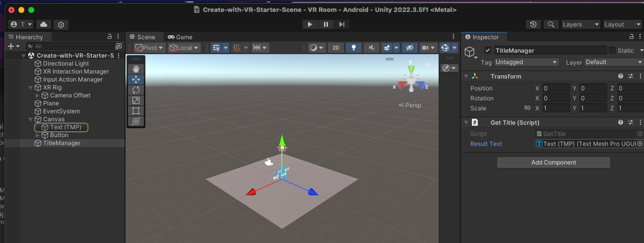This screenshot has height=243, width=644.
Task: Collapse the Transform component
Action: coord(465,76)
